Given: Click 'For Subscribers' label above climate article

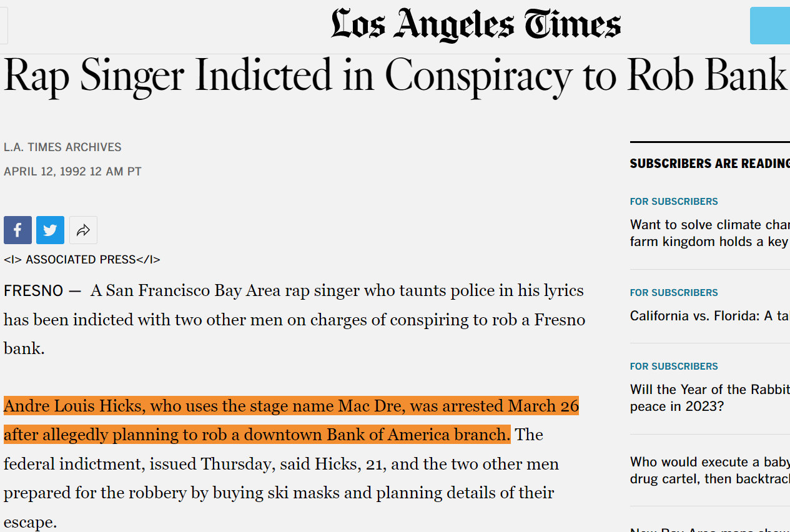Looking at the screenshot, I should tap(674, 202).
